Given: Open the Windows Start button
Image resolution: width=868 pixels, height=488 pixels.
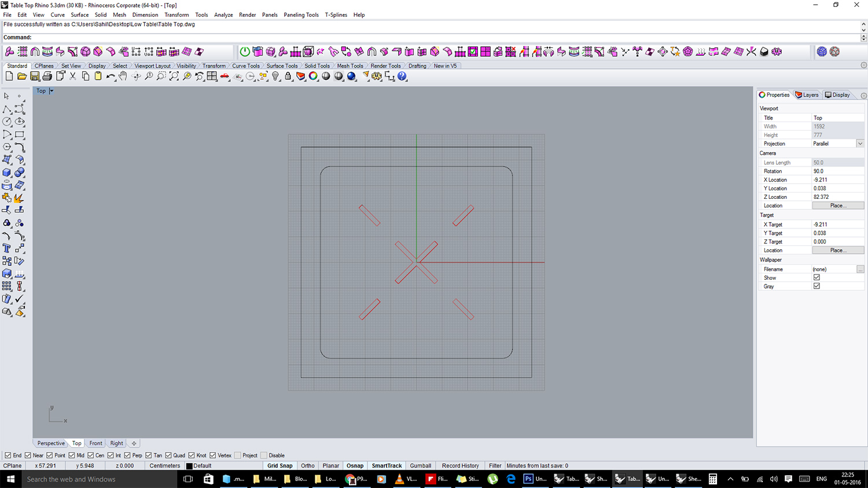Looking at the screenshot, I should click(10, 479).
